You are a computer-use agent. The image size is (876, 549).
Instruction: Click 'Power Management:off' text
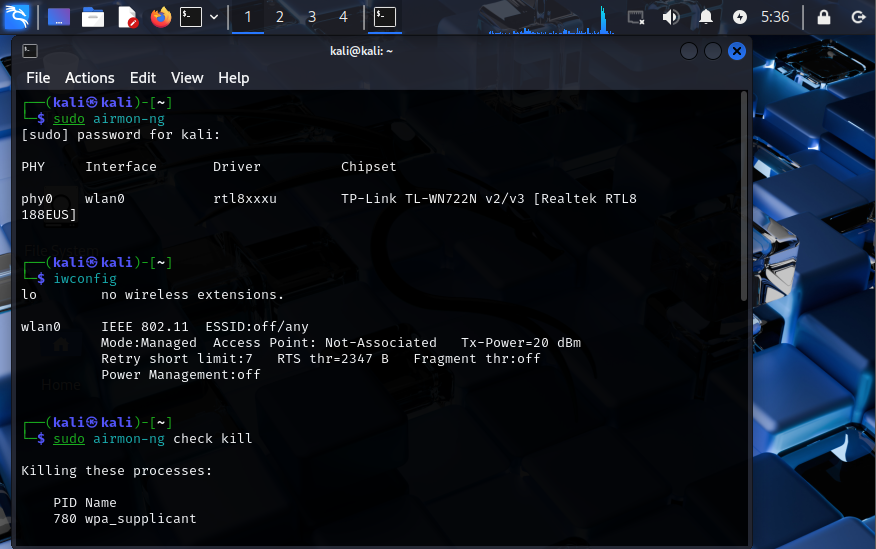coord(181,375)
